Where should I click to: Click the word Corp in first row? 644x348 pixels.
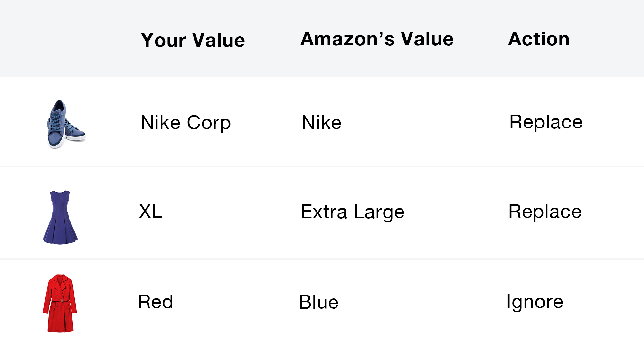tap(209, 123)
